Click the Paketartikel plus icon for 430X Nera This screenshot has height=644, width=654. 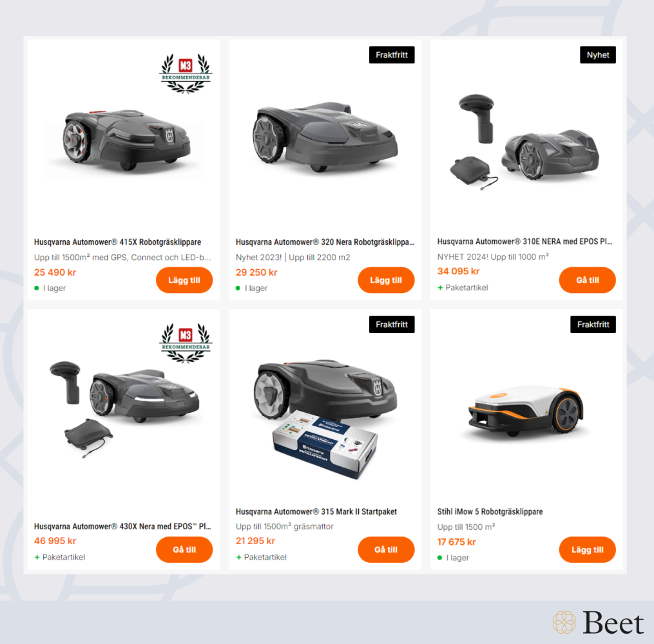pos(37,557)
